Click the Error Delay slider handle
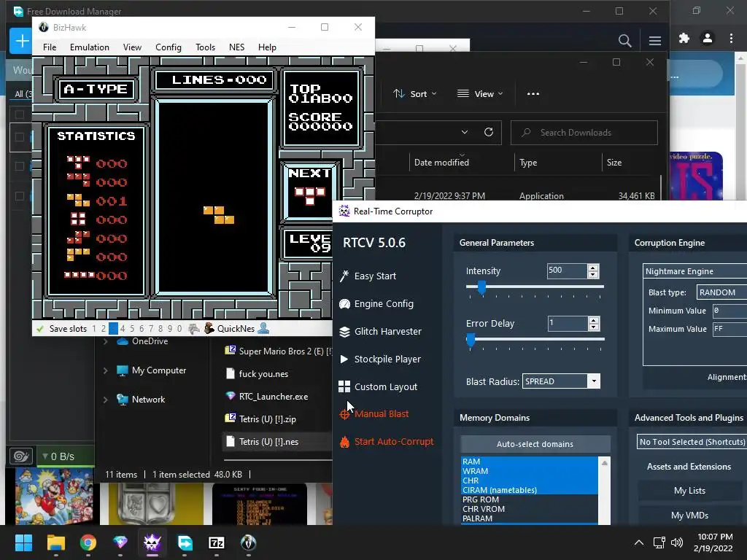The width and height of the screenshot is (747, 560). 471,340
